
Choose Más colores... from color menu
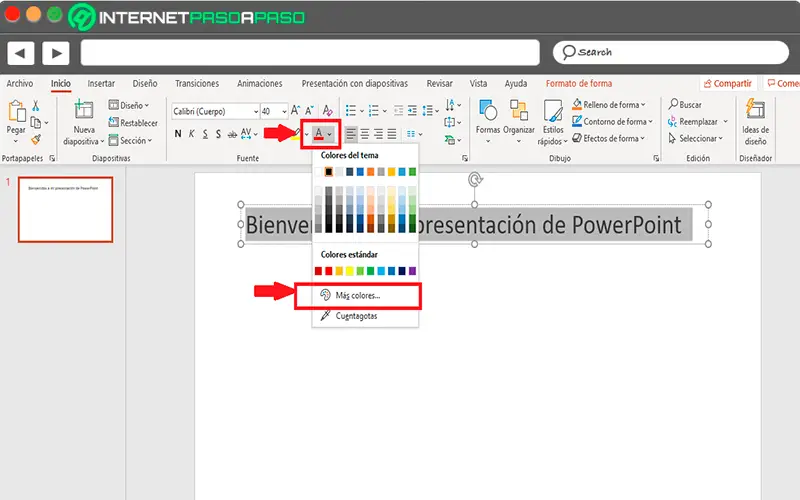tap(358, 296)
